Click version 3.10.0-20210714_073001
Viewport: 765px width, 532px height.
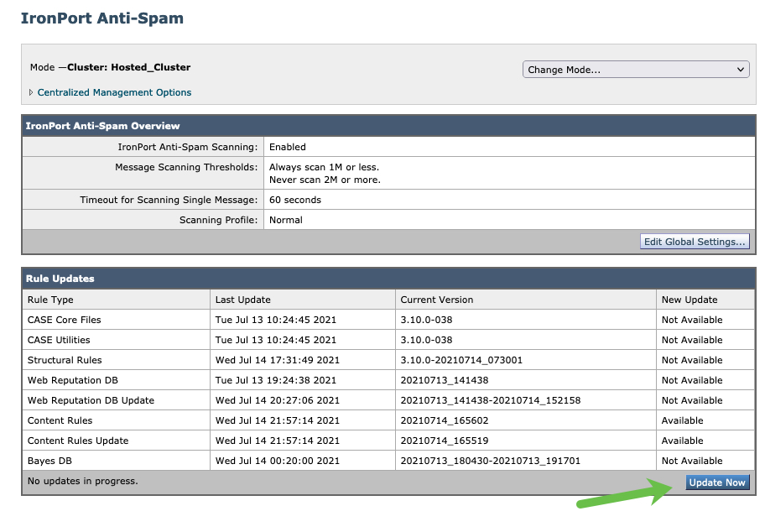tap(461, 360)
